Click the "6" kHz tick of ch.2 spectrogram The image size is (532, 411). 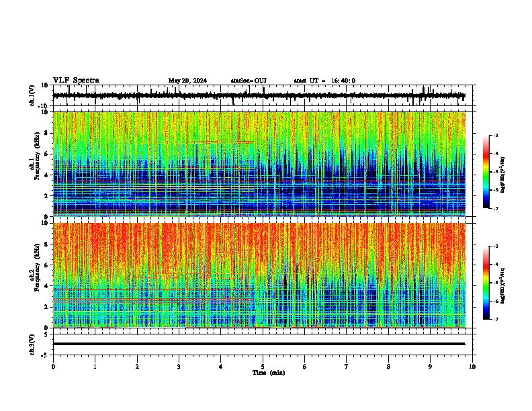tap(47, 265)
